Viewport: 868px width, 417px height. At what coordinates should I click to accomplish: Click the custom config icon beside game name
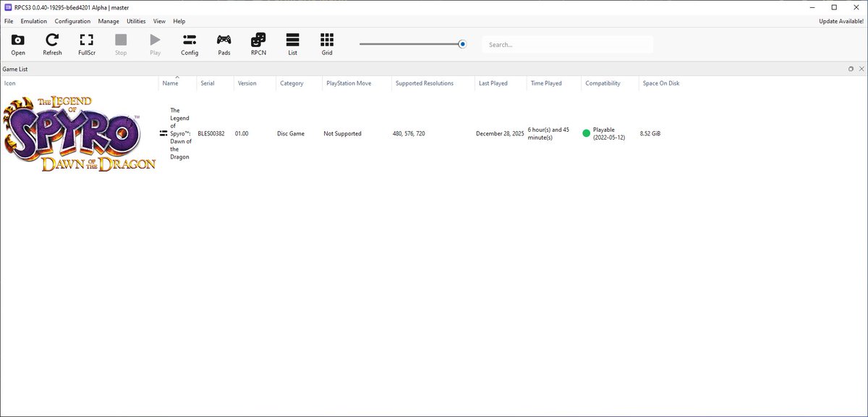click(x=163, y=133)
